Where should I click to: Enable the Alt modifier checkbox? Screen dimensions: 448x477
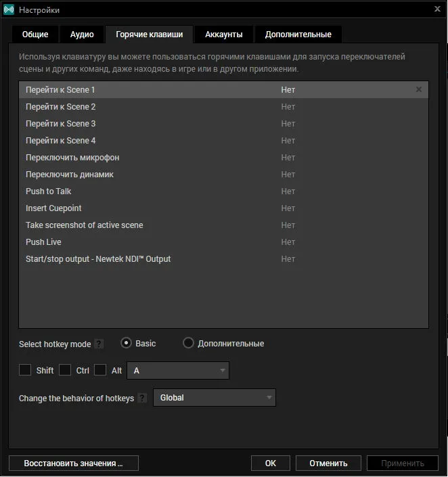point(100,370)
